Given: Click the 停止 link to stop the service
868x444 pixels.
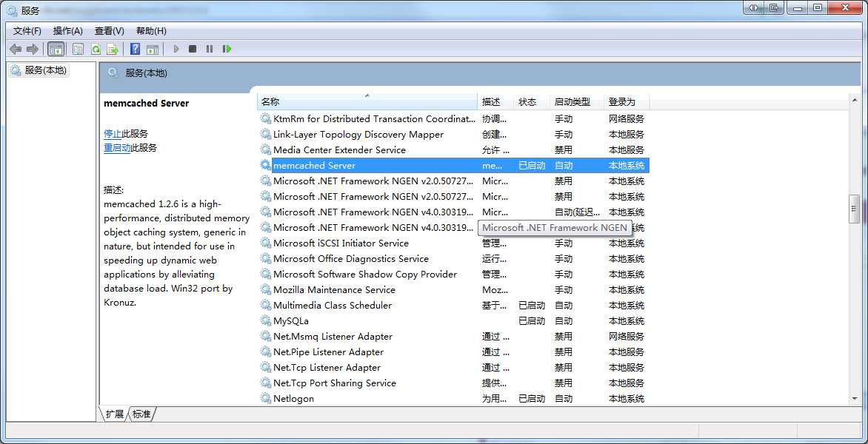Looking at the screenshot, I should point(113,134).
